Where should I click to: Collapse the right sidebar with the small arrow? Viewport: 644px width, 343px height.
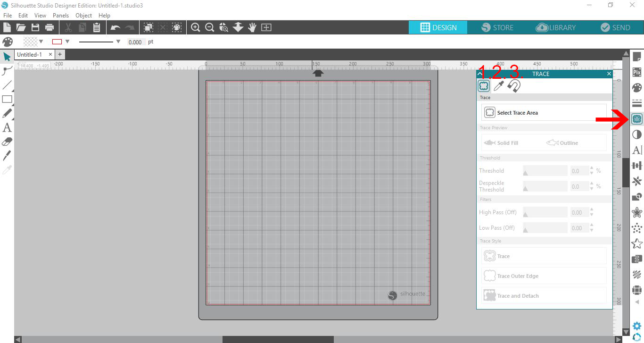coord(637,302)
